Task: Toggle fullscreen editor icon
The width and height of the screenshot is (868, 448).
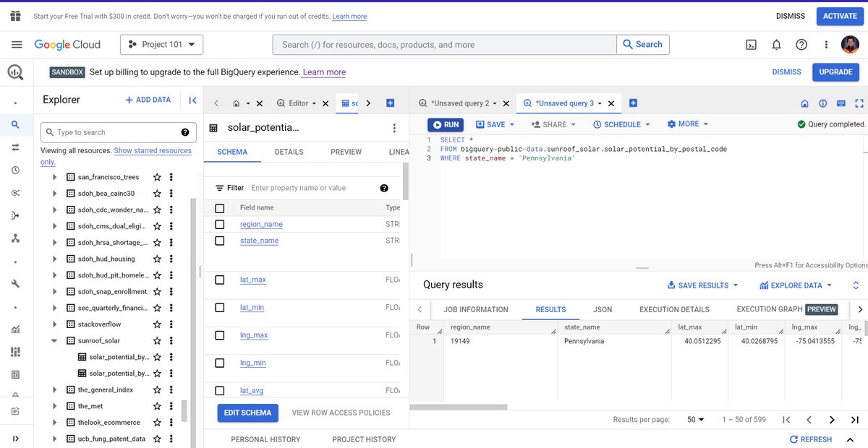Action: (x=859, y=103)
